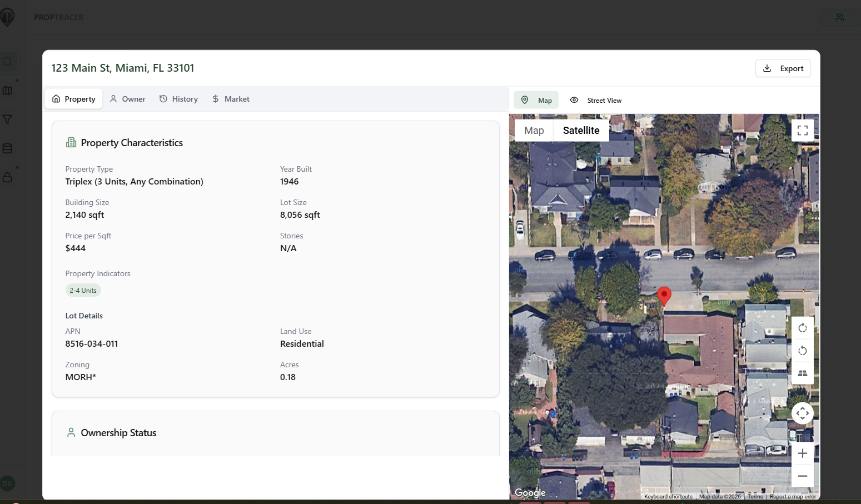Viewport: 861px width, 504px height.
Task: Click the team users icon button top right
Action: 839,17
